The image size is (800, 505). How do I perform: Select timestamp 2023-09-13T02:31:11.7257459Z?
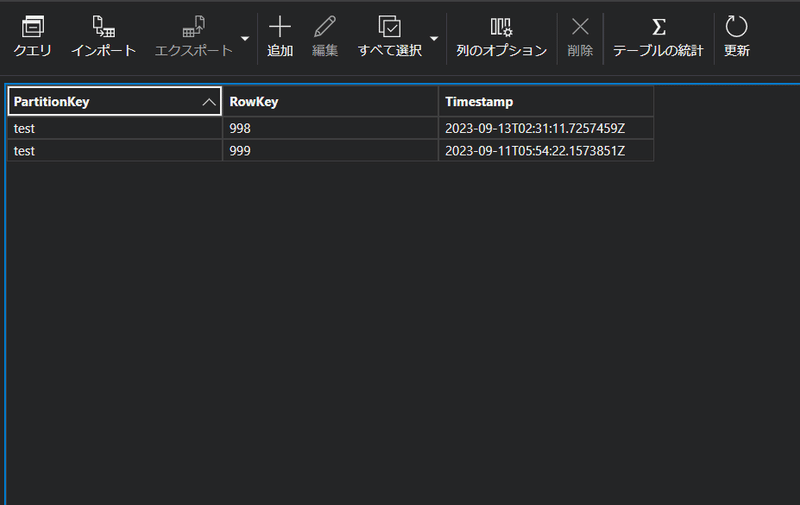tap(546, 128)
